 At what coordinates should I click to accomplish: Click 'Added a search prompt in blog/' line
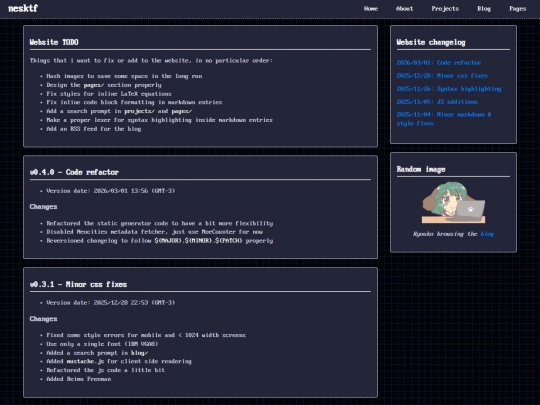(97, 353)
